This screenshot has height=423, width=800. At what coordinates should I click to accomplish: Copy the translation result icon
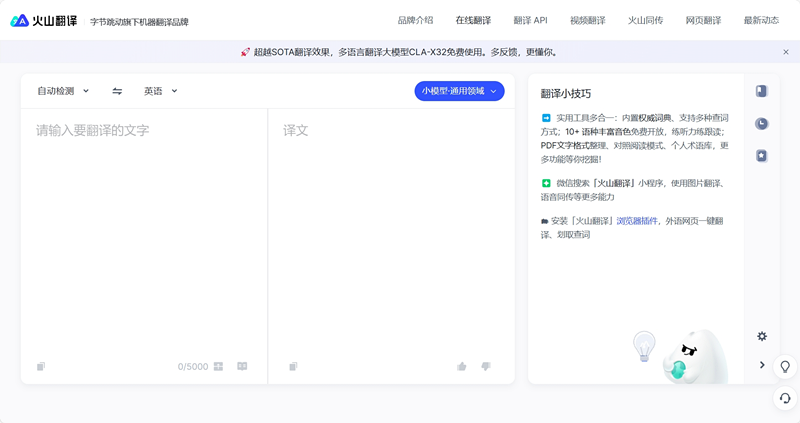tap(293, 366)
